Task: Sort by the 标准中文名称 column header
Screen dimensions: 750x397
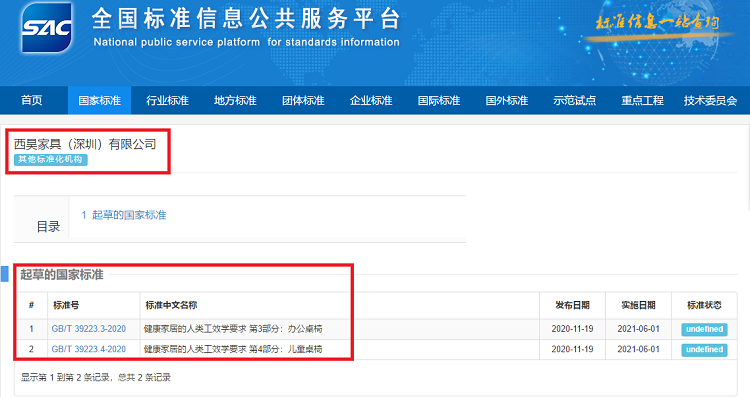Action: tap(171, 305)
